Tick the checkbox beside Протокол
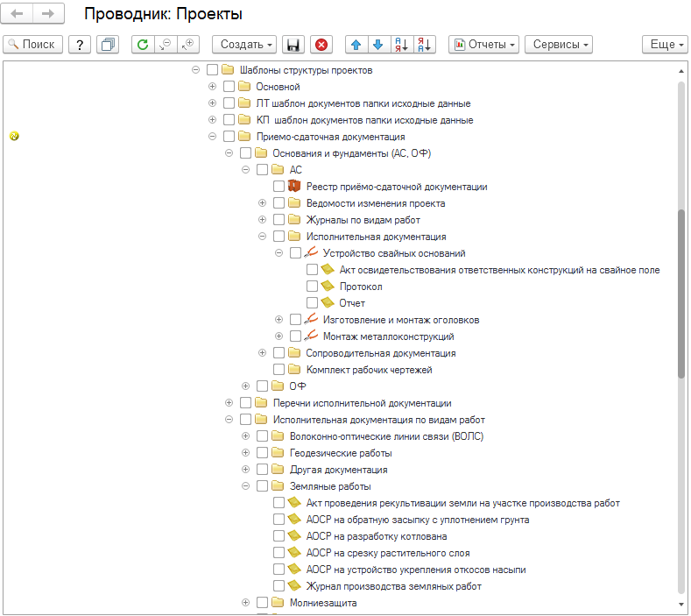691x616 pixels. point(312,287)
